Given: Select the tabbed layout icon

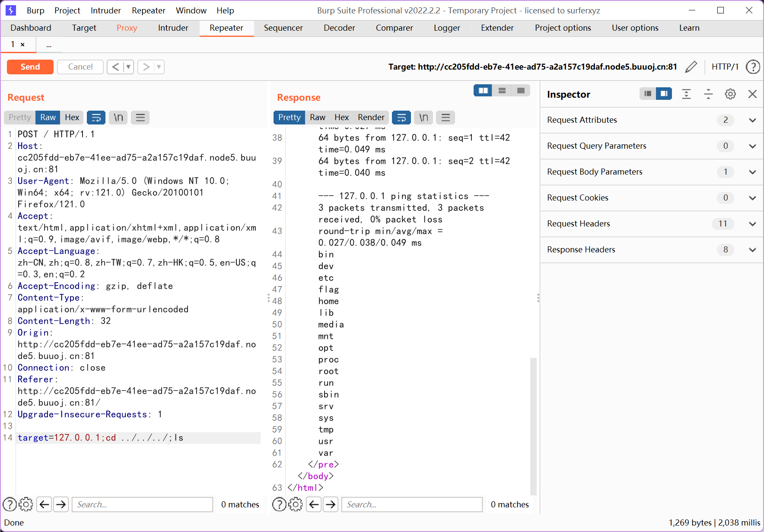Looking at the screenshot, I should pyautogui.click(x=521, y=90).
